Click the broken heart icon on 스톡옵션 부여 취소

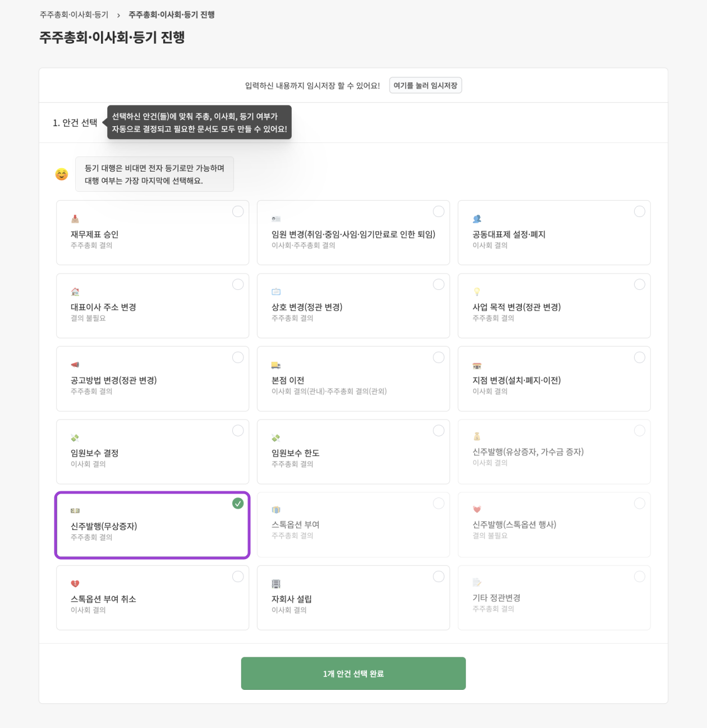tap(75, 583)
